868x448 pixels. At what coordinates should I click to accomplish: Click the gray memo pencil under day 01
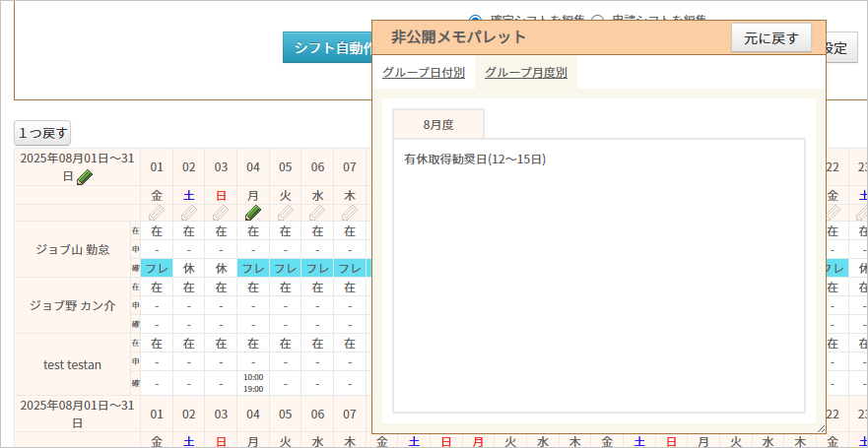[157, 213]
